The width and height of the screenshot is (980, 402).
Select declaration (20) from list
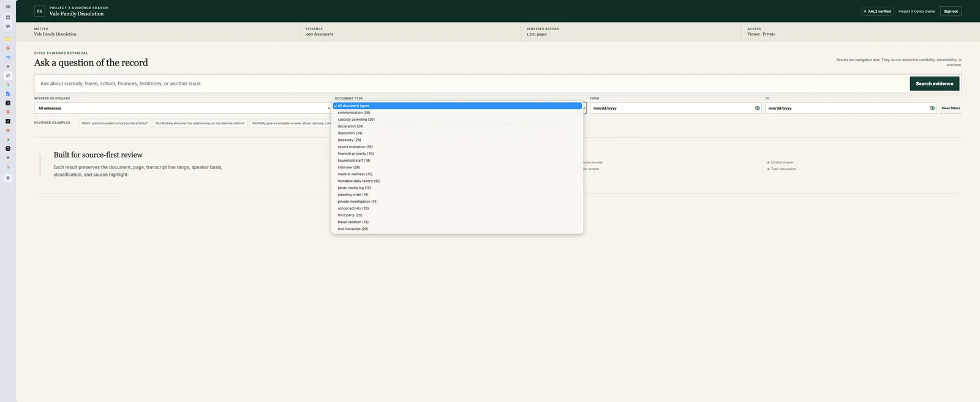click(457, 126)
